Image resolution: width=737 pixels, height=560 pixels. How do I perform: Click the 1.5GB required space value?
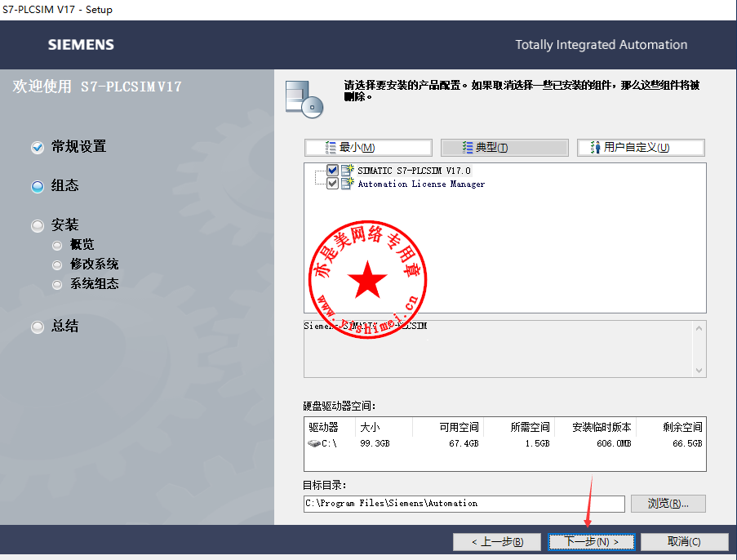[537, 443]
